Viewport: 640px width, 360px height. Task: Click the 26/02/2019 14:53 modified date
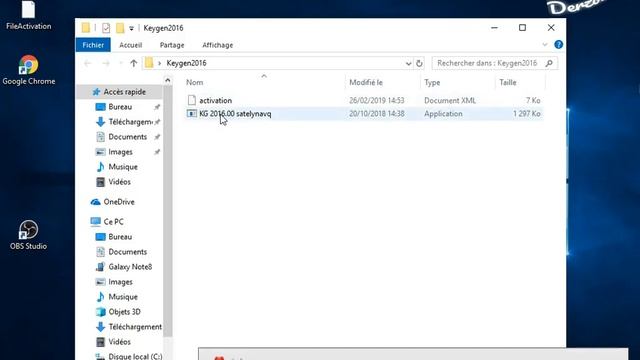[376, 100]
